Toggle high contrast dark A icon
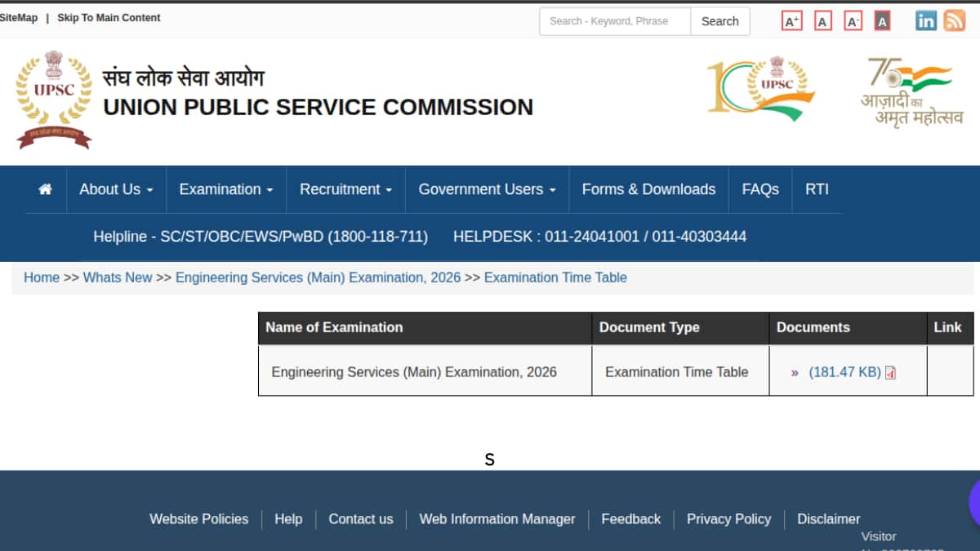The height and width of the screenshot is (551, 980). (882, 21)
